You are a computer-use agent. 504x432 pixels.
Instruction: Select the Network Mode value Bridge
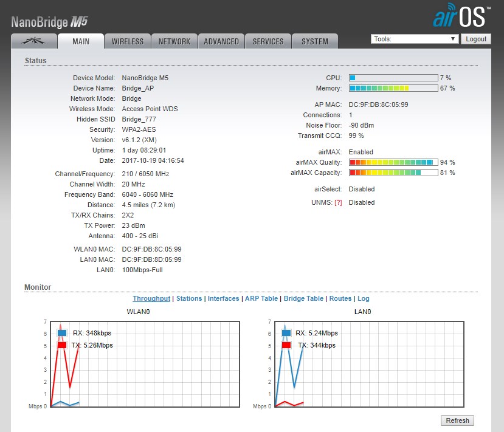pos(131,98)
